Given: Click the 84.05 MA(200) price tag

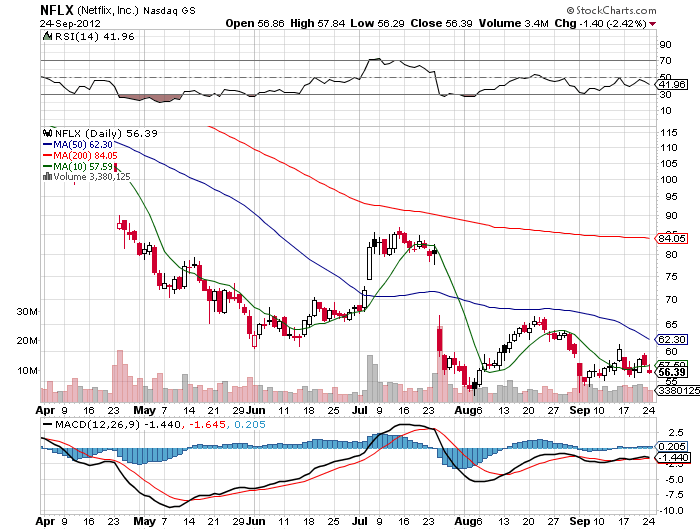Looking at the screenshot, I should coord(671,238).
